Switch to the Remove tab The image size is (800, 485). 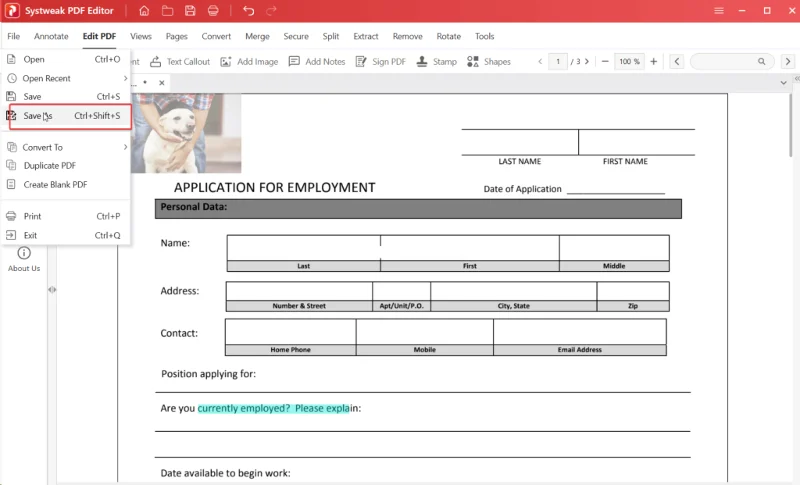[408, 36]
